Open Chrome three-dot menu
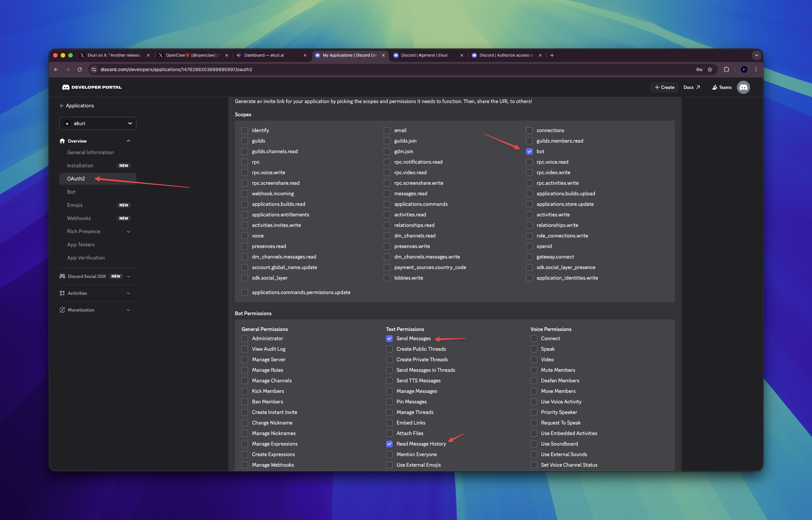This screenshot has width=812, height=520. coord(756,69)
